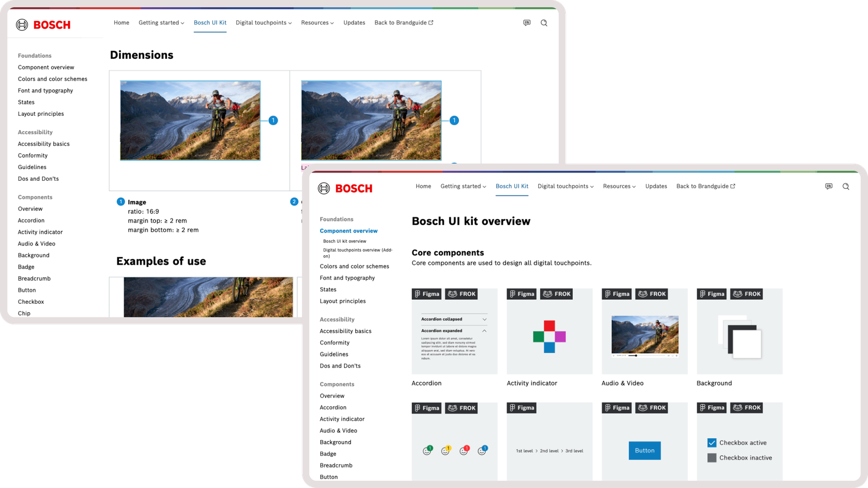Image resolution: width=868 pixels, height=488 pixels.
Task: Click Bosch logo in the back window
Action: pos(43,25)
